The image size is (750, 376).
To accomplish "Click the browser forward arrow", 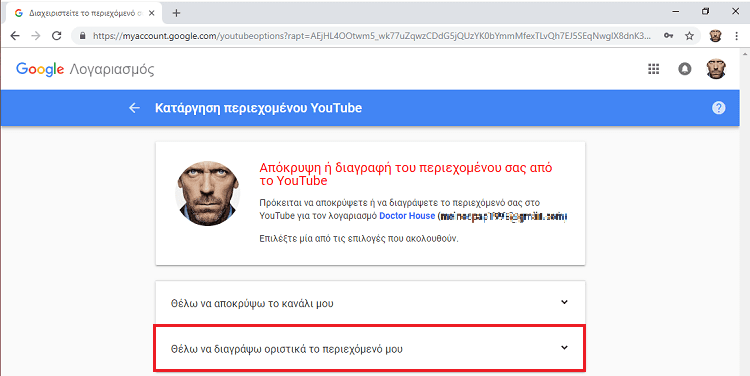I will (x=36, y=36).
